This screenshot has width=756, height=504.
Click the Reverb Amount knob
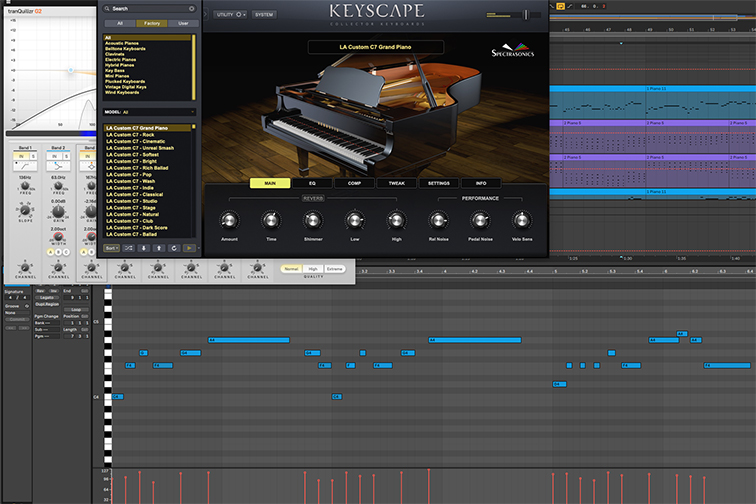(x=229, y=220)
